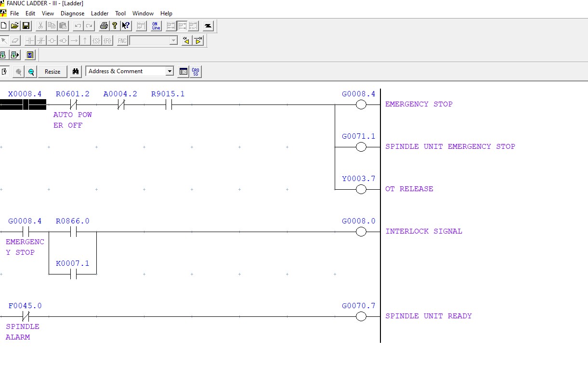Toggle the compressed ladder display format button
The image size is (588, 365).
193,26
